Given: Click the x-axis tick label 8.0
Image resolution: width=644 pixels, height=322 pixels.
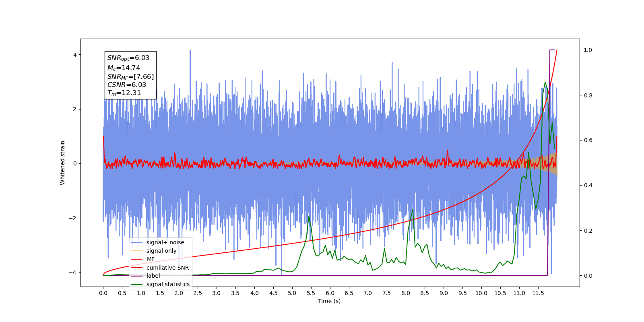Looking at the screenshot, I should pyautogui.click(x=406, y=293).
